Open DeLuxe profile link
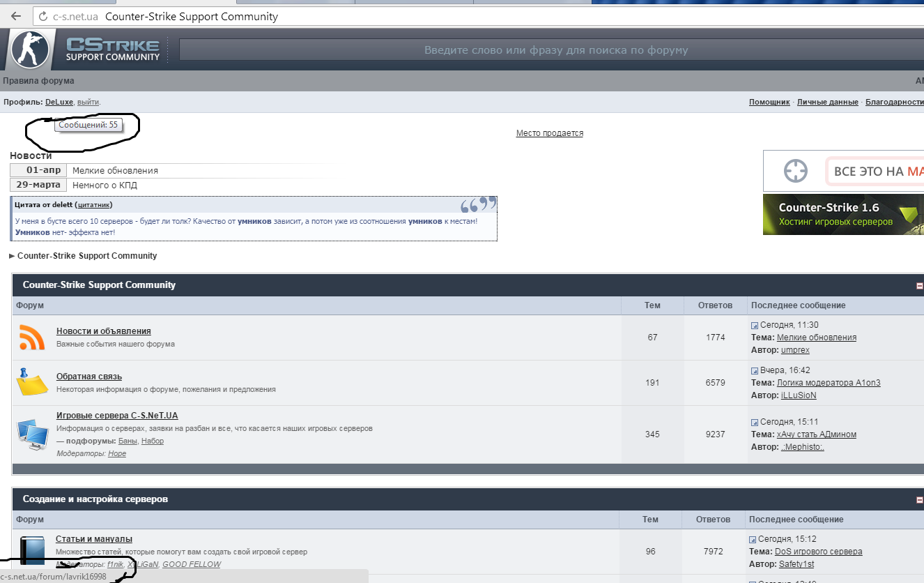Viewport: 924px width, 583px height. pyautogui.click(x=59, y=102)
